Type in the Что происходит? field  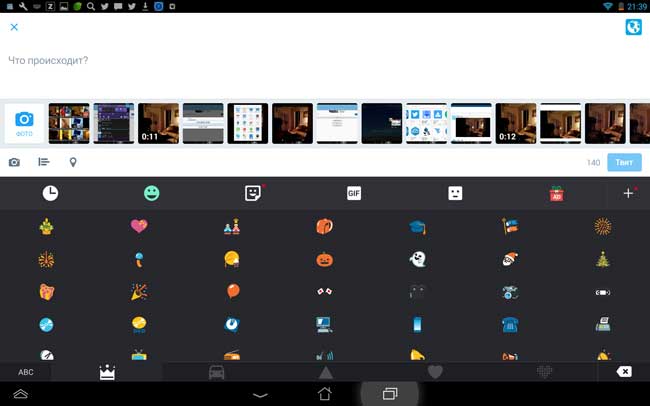click(x=300, y=61)
